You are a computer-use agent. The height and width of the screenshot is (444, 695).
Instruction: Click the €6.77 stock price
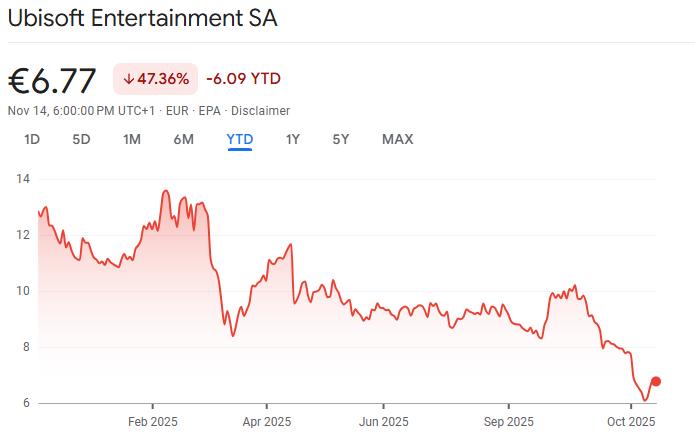(52, 78)
